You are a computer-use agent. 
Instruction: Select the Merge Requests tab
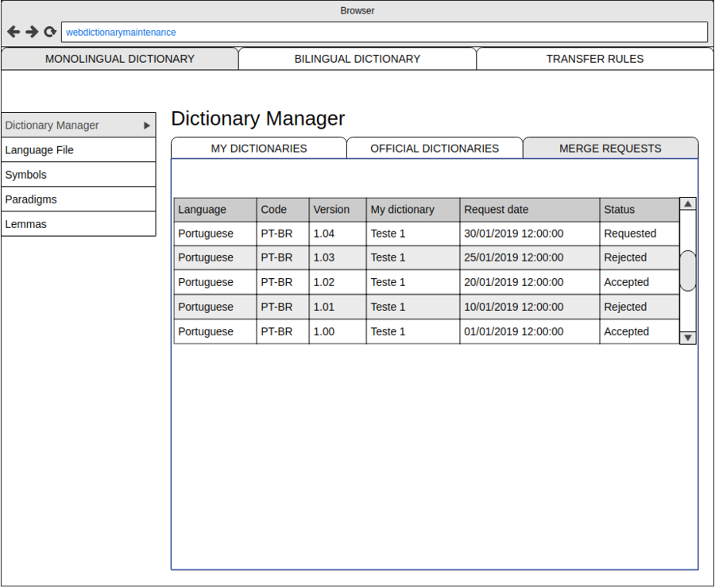pos(610,149)
